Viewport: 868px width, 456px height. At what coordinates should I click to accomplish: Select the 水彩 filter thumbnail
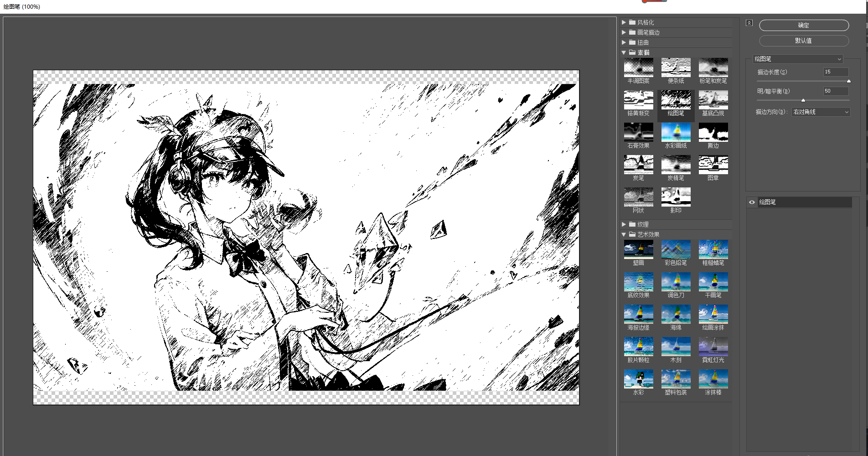pyautogui.click(x=638, y=379)
